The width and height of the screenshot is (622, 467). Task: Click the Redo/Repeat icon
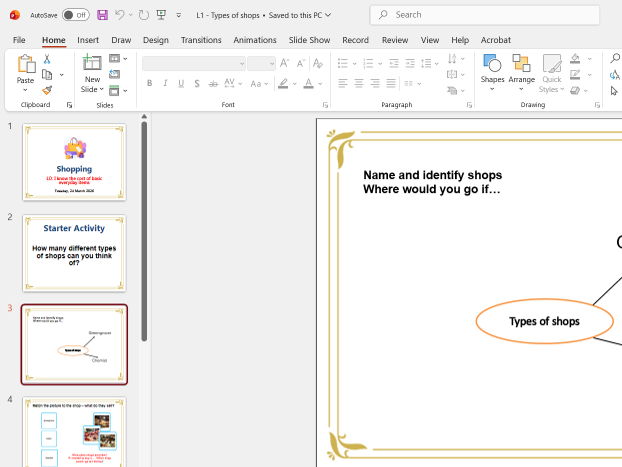click(x=144, y=15)
